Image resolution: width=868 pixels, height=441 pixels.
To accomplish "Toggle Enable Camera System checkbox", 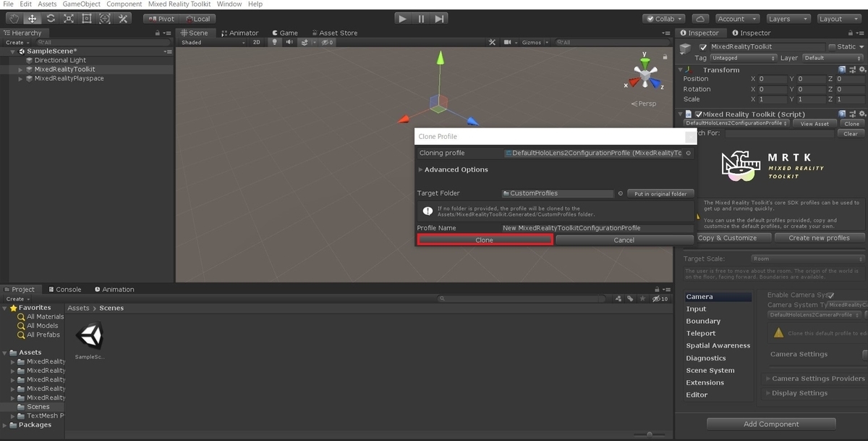I will (x=831, y=295).
